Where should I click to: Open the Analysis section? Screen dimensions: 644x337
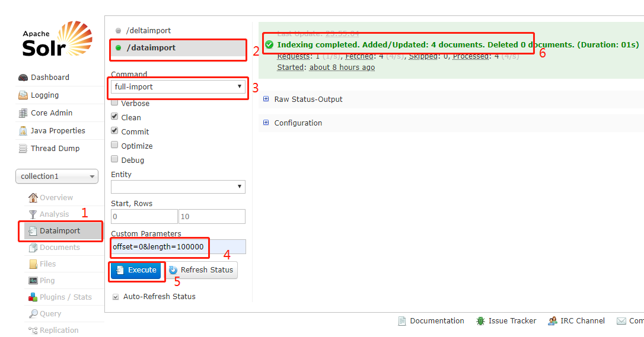54,214
